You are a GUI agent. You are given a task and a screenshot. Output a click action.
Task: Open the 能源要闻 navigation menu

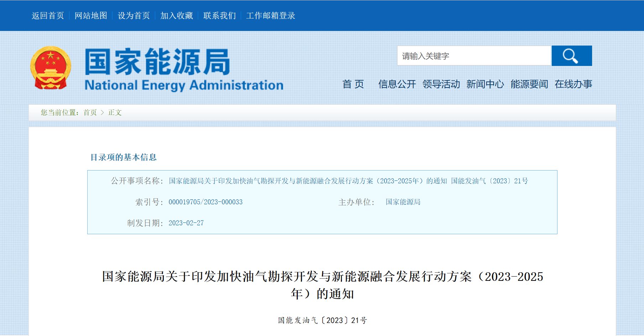(x=529, y=84)
